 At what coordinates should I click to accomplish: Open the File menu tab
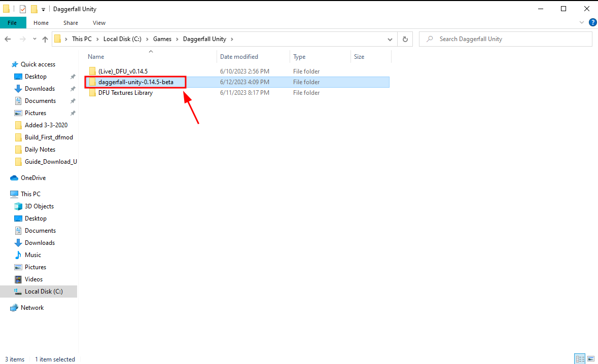(12, 23)
